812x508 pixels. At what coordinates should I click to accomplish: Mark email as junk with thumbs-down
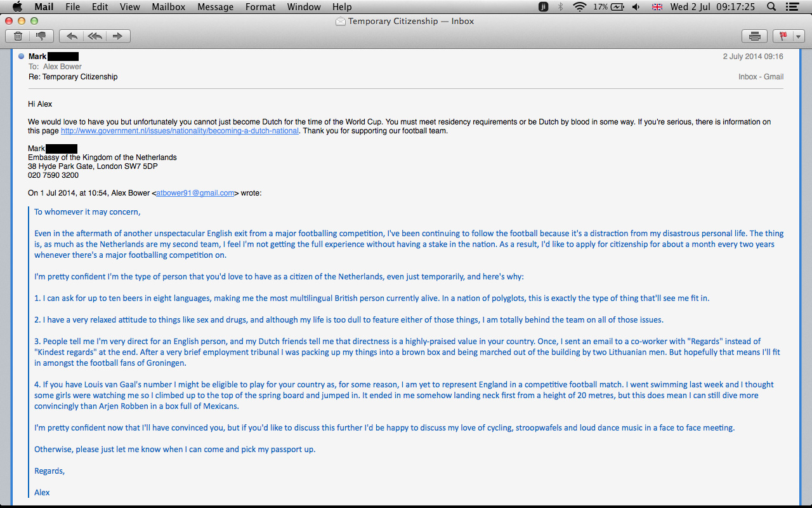tap(41, 36)
